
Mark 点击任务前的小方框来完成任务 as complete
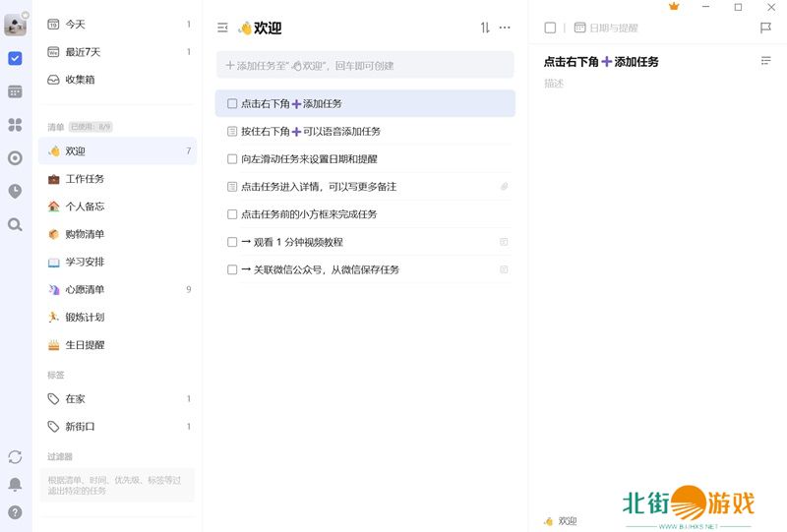(x=232, y=213)
